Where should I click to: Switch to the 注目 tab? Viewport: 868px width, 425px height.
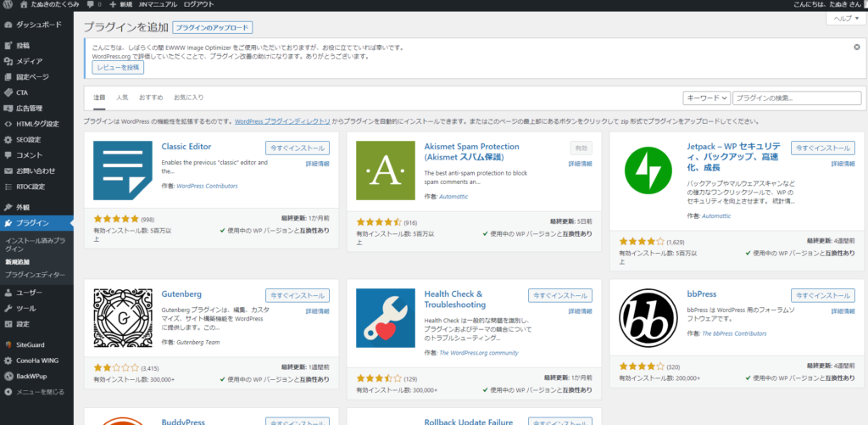(x=99, y=98)
